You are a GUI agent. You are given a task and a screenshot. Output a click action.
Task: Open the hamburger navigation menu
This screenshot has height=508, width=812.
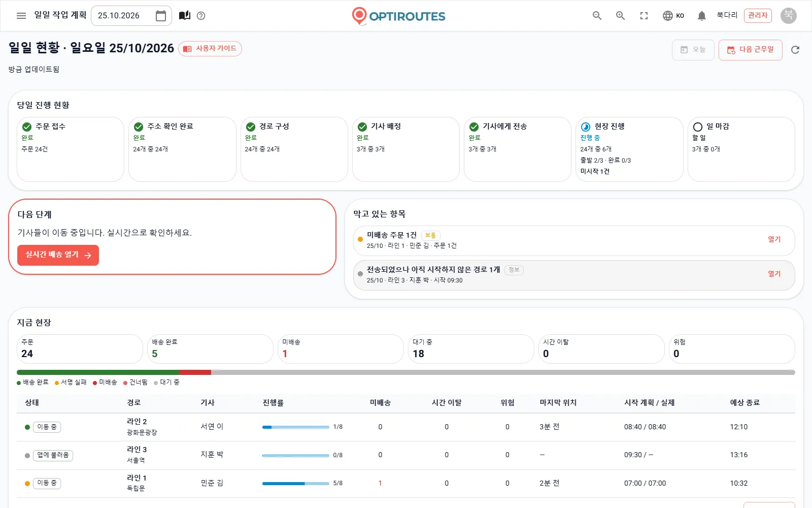tap(21, 16)
